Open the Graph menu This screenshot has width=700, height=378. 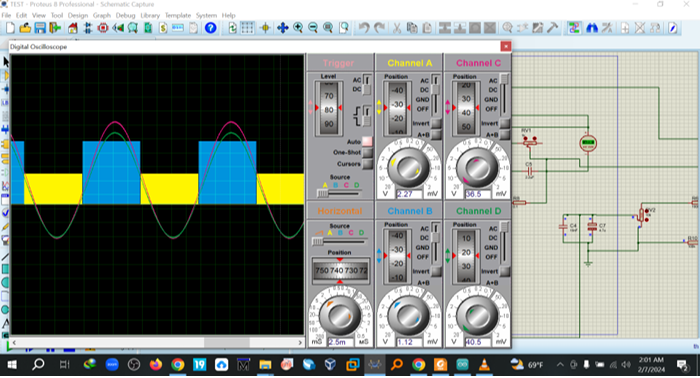(x=102, y=15)
